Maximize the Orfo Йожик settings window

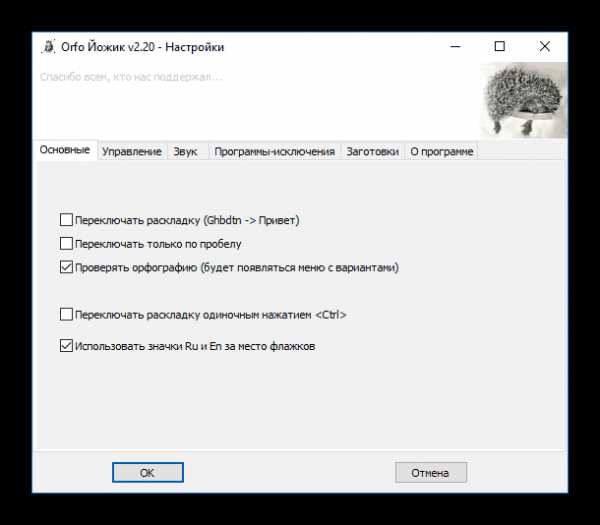click(500, 47)
